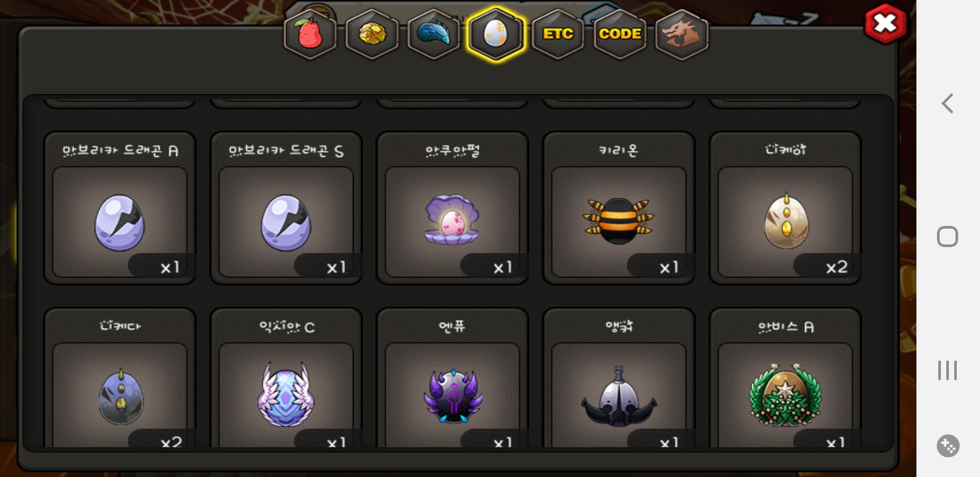
Task: Select the silver egg with black wings
Action: [x=618, y=378]
